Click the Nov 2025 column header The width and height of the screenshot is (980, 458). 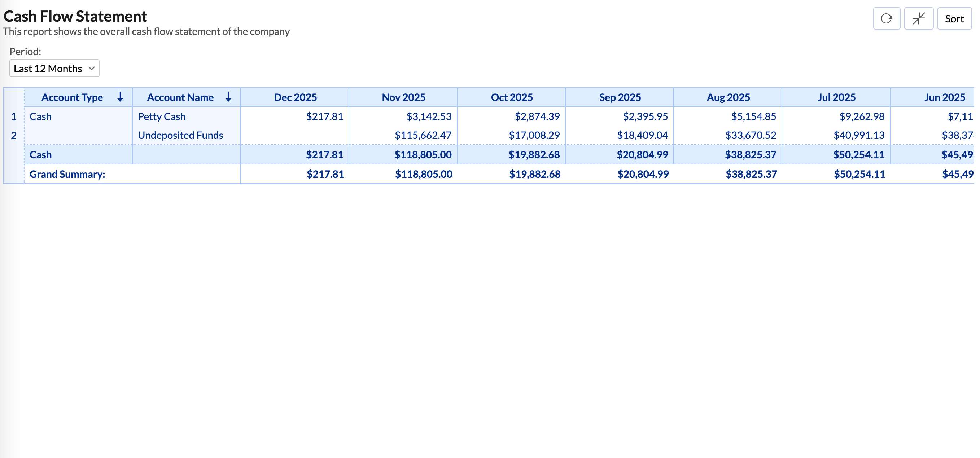403,97
